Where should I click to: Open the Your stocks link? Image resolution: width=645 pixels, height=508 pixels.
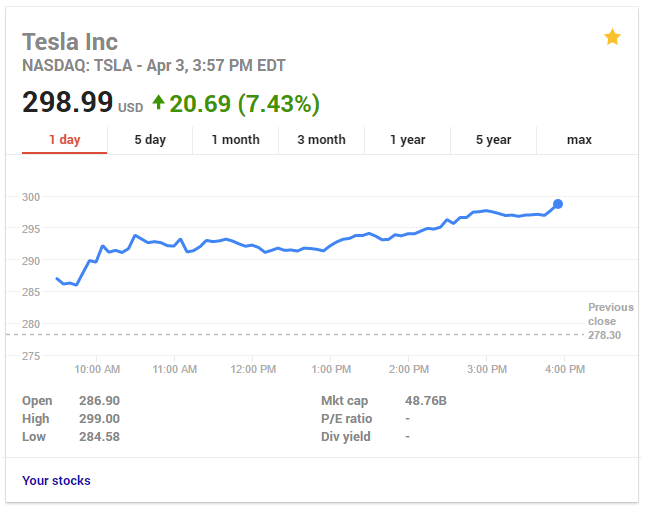pos(56,480)
